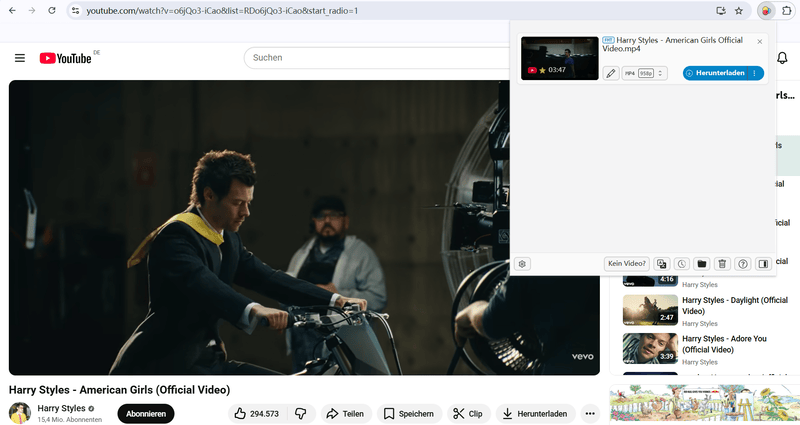Open more download options three-dot menu
800x425 pixels.
click(755, 73)
